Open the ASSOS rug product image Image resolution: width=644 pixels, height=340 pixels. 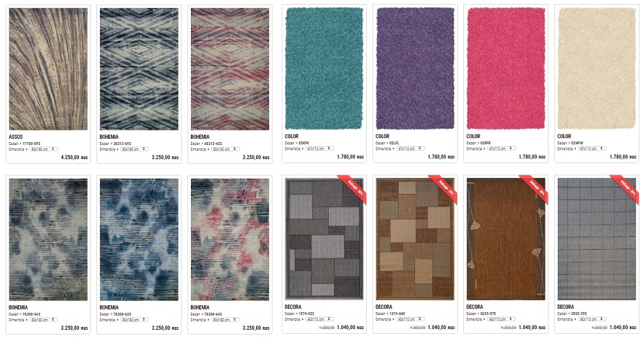pos(48,69)
